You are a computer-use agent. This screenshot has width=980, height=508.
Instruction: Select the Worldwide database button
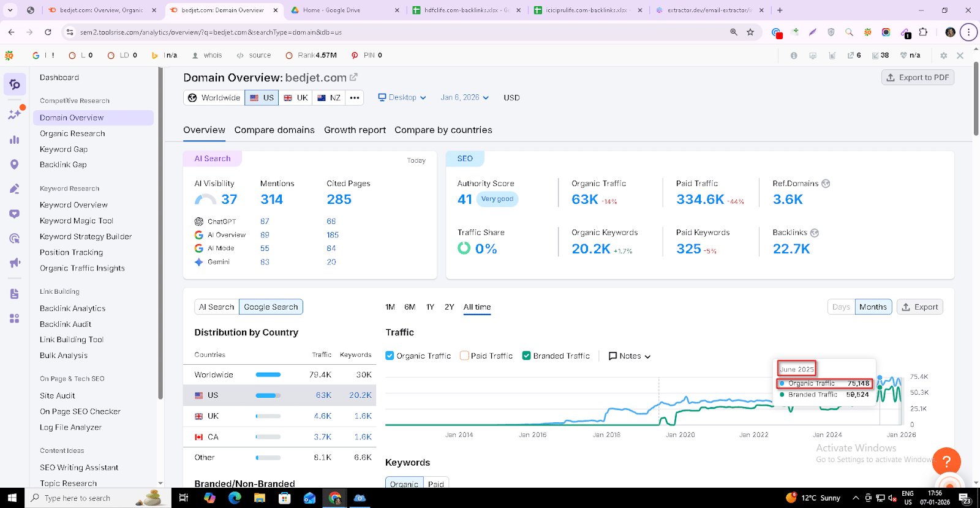tap(214, 97)
